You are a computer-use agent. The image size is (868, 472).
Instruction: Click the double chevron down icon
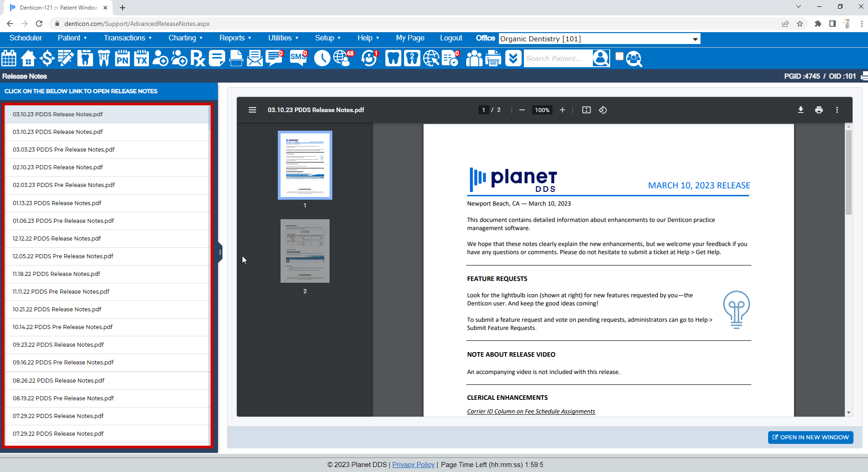tap(513, 59)
